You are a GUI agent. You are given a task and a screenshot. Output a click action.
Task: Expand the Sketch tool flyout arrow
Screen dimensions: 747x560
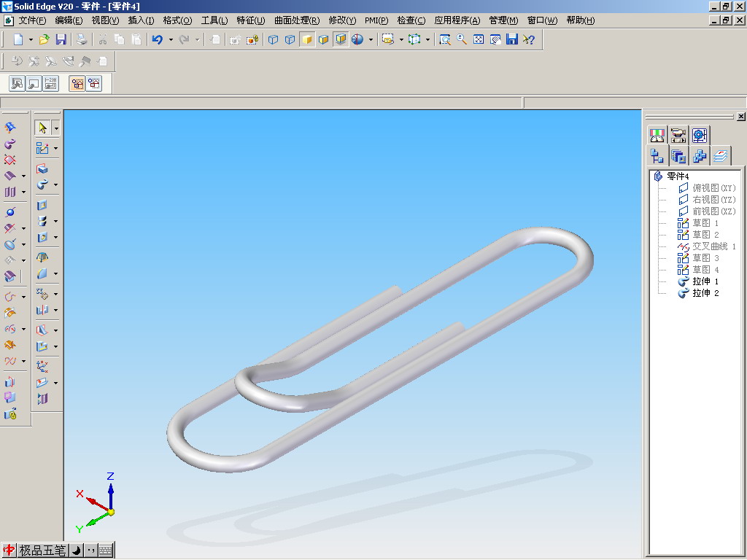click(x=55, y=148)
